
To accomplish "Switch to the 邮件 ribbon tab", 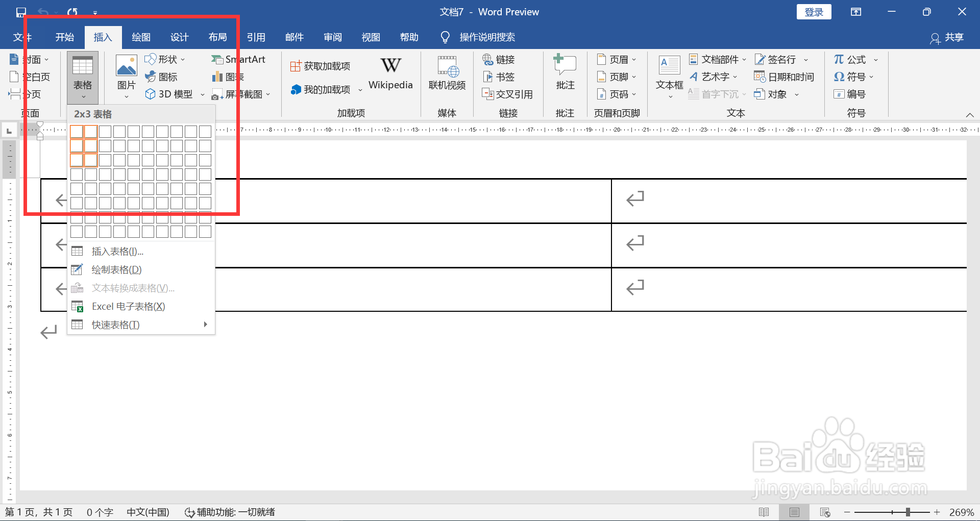I will point(295,37).
